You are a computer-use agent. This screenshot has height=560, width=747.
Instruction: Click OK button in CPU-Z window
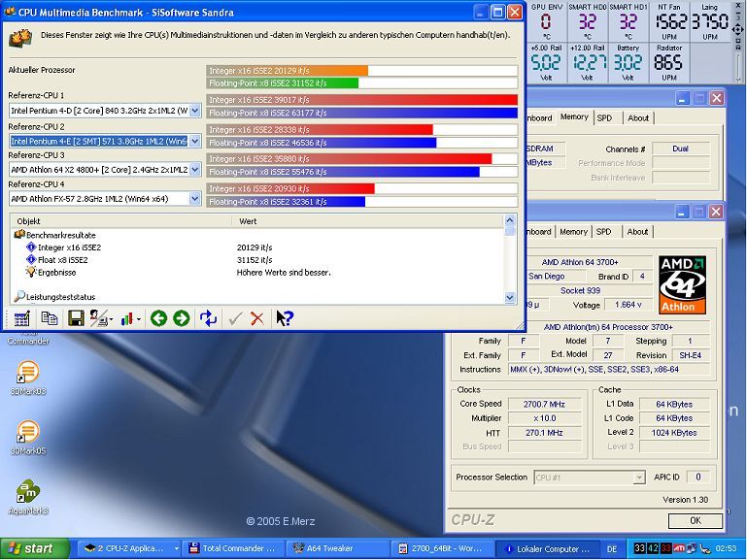coord(696,520)
